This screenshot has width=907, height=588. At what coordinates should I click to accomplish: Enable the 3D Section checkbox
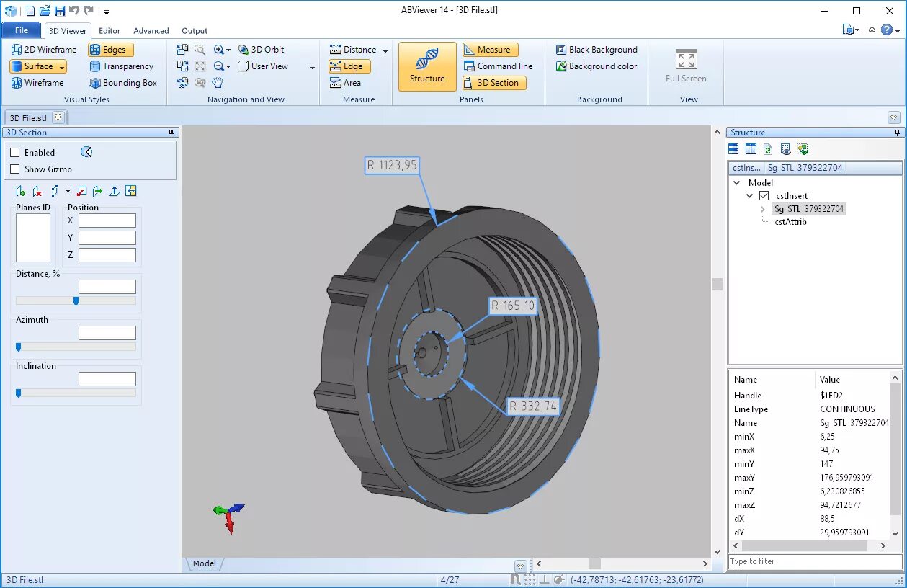tap(15, 153)
